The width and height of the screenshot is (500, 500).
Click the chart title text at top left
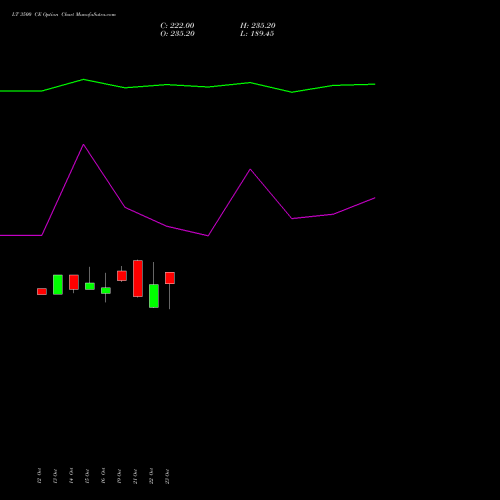point(64,15)
